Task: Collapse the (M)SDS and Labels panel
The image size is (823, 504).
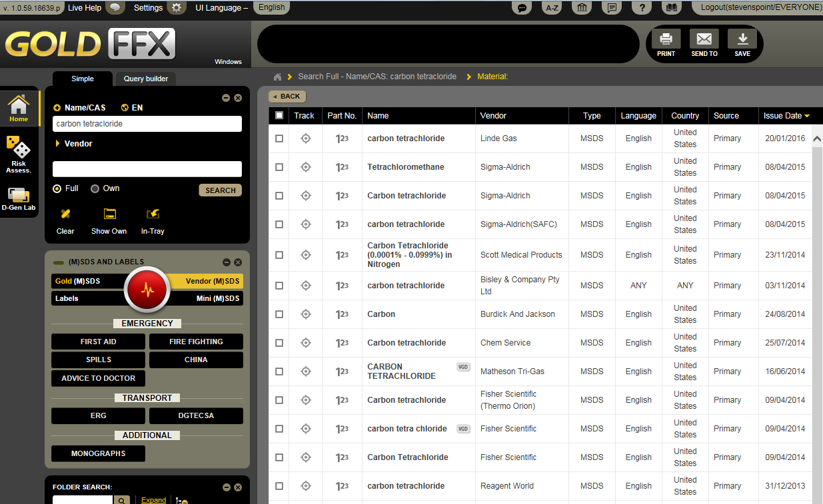Action: tap(226, 262)
